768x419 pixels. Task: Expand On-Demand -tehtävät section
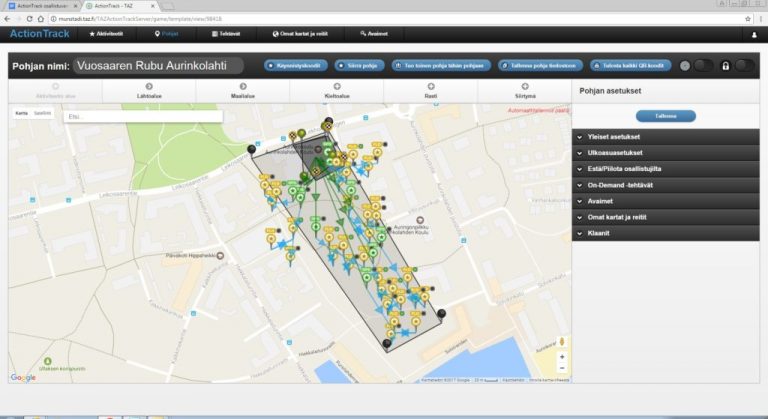pyautogui.click(x=666, y=185)
